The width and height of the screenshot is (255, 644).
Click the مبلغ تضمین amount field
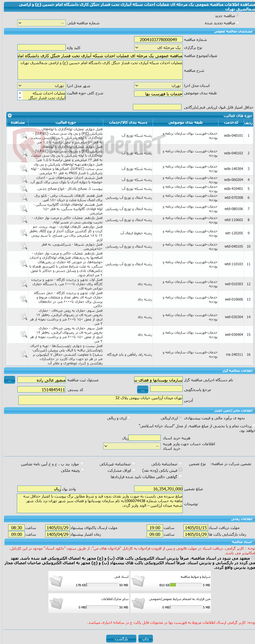coord(158,489)
